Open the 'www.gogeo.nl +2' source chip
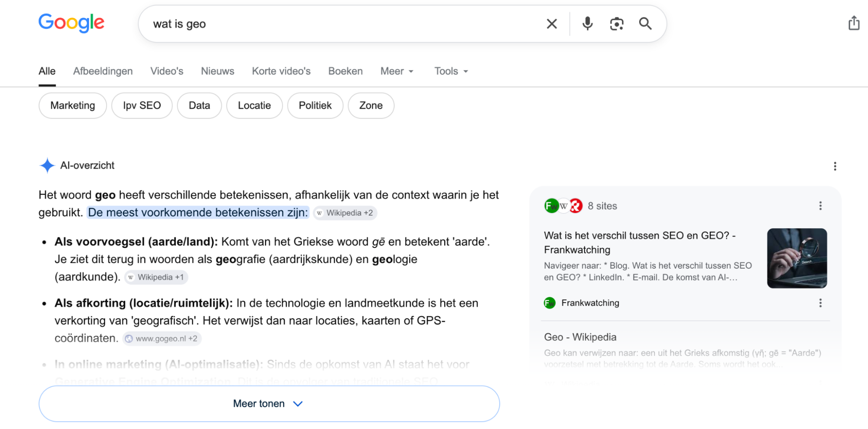The width and height of the screenshot is (868, 429). (162, 339)
